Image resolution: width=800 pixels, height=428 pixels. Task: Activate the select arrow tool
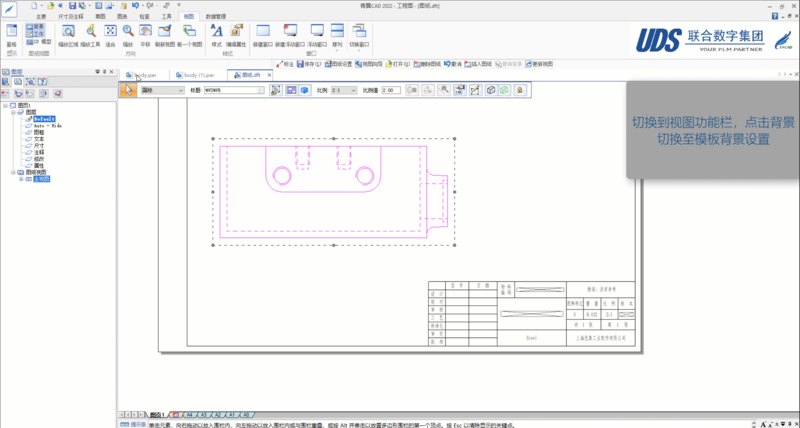click(x=128, y=90)
